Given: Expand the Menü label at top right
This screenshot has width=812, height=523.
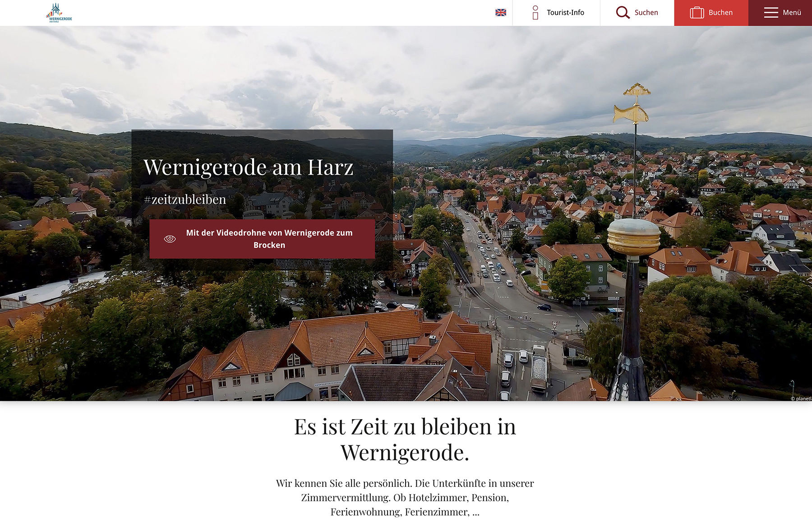Looking at the screenshot, I should [792, 13].
